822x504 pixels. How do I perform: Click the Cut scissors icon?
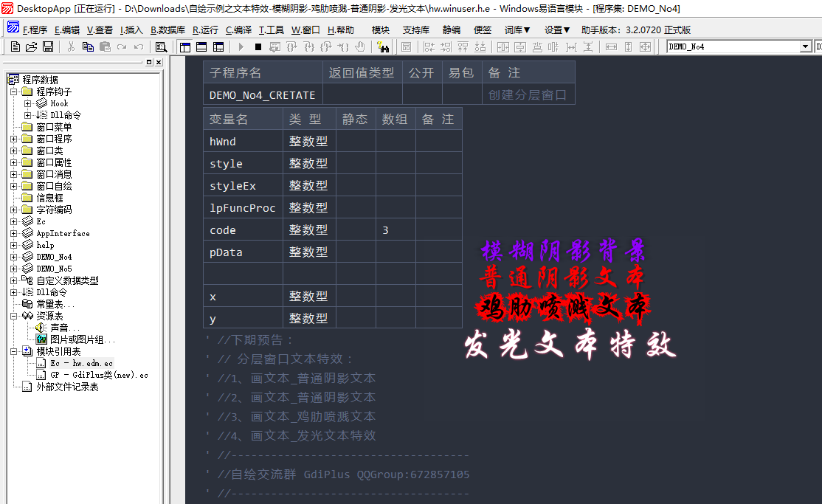tap(71, 46)
